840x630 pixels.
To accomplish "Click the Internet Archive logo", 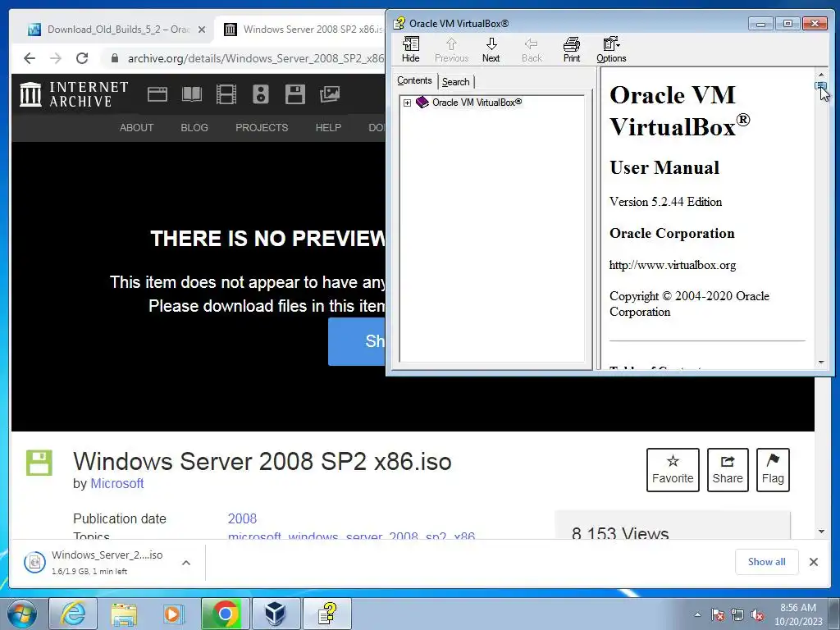I will (x=74, y=94).
